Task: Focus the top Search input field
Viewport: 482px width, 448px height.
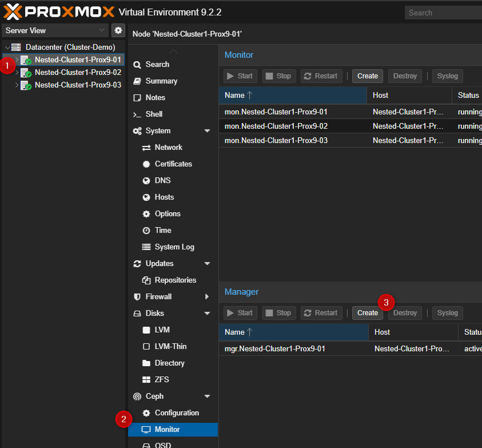Action: (x=443, y=13)
